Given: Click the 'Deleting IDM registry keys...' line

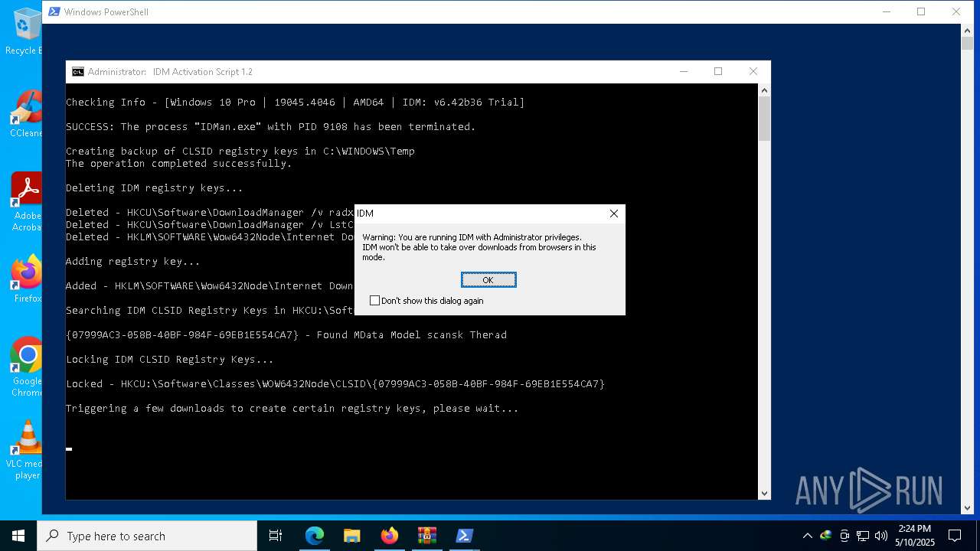Looking at the screenshot, I should click(x=155, y=187).
